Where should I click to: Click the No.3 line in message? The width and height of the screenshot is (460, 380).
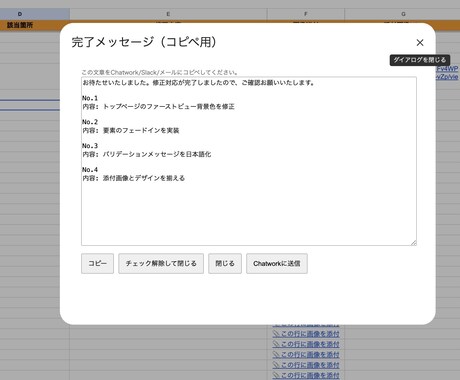click(x=90, y=146)
